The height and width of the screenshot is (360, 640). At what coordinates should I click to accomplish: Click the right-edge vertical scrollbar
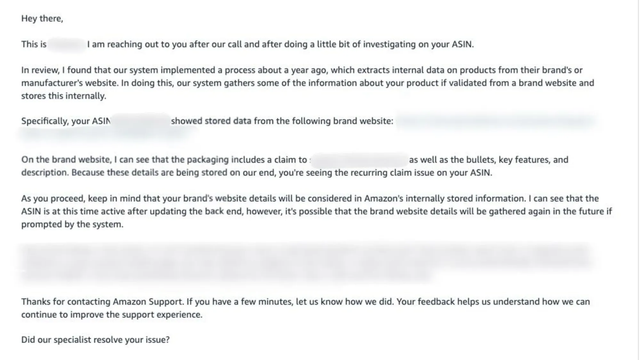coord(637,180)
